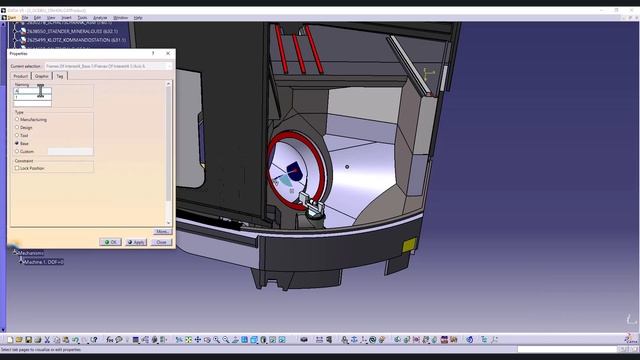Select the Custom type radio button
The height and width of the screenshot is (360, 640).
coord(17,151)
